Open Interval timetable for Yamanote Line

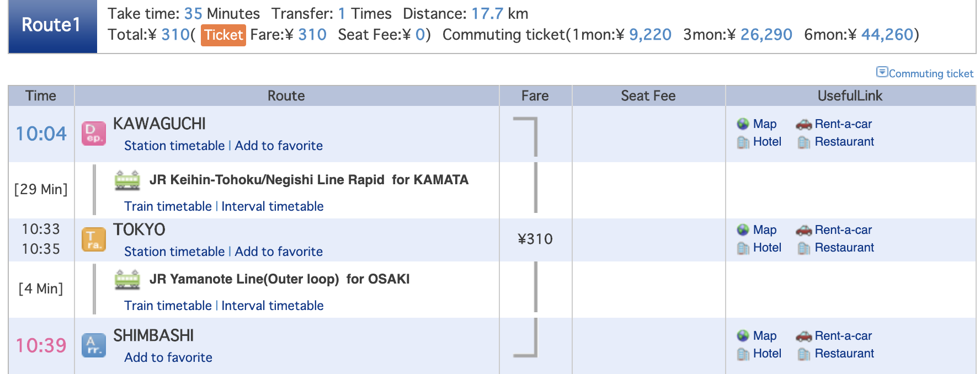coord(273,306)
